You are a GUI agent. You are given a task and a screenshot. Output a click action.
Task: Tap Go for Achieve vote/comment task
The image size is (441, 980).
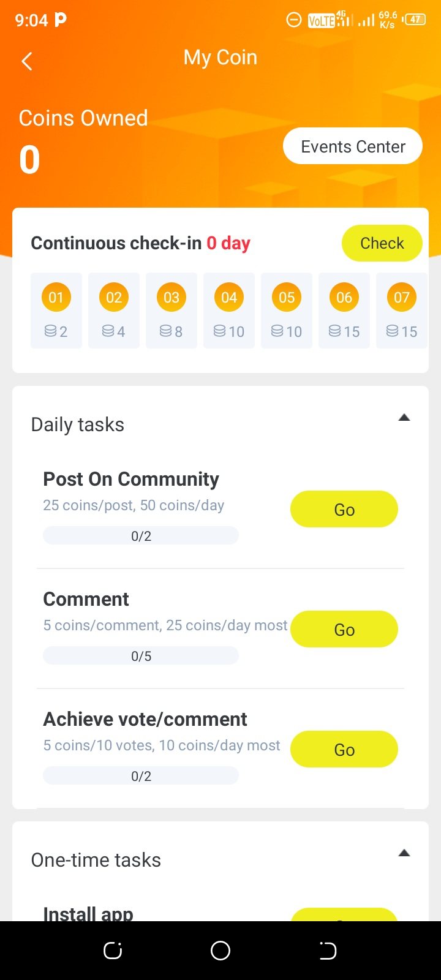coord(344,750)
